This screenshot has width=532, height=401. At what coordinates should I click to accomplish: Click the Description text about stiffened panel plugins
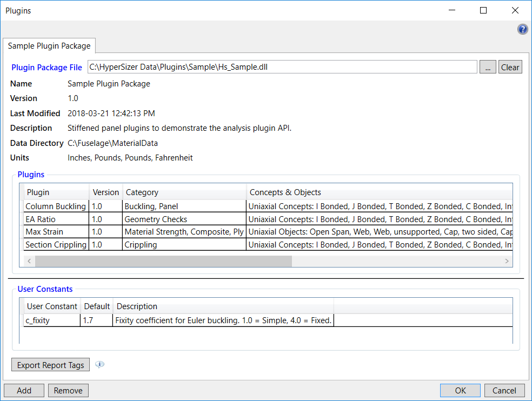pos(179,128)
